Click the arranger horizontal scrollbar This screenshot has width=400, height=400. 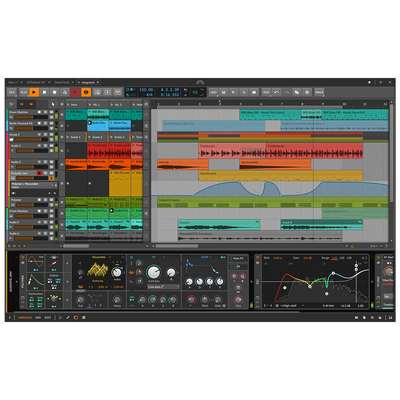(177, 246)
